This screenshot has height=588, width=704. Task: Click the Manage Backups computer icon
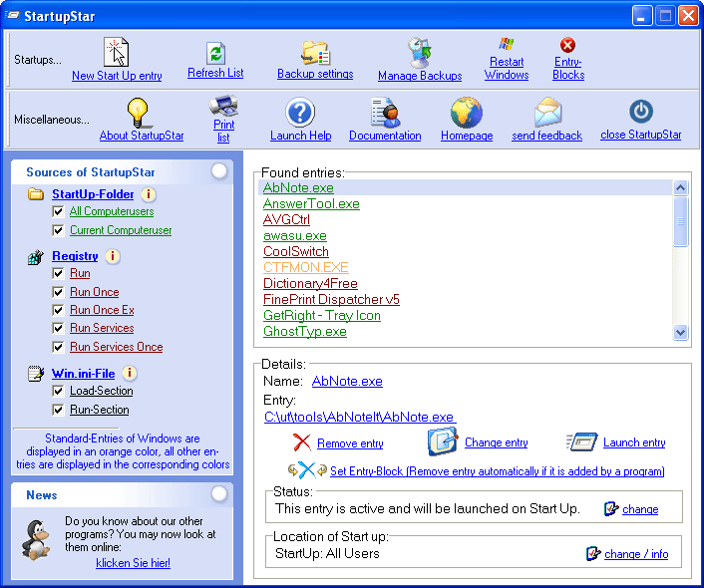(x=420, y=53)
